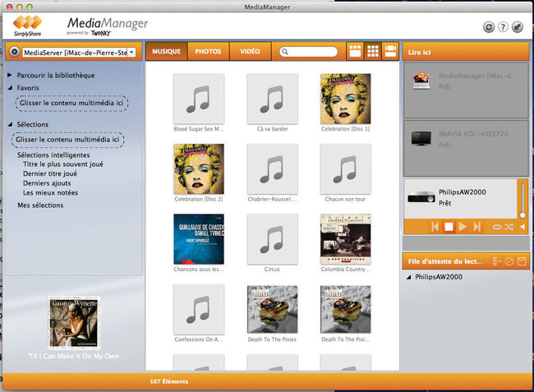Expand Parcourir la bibliothèque
The image size is (534, 392).
(x=10, y=75)
